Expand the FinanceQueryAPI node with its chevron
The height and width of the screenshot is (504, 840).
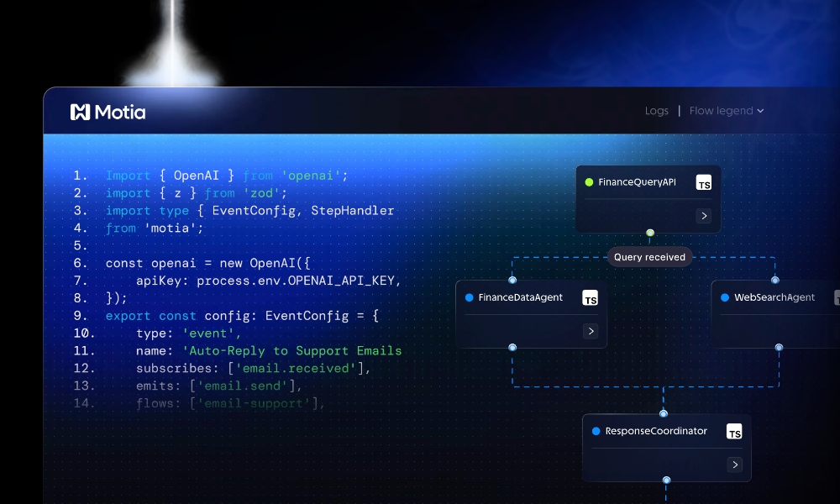[x=704, y=215]
